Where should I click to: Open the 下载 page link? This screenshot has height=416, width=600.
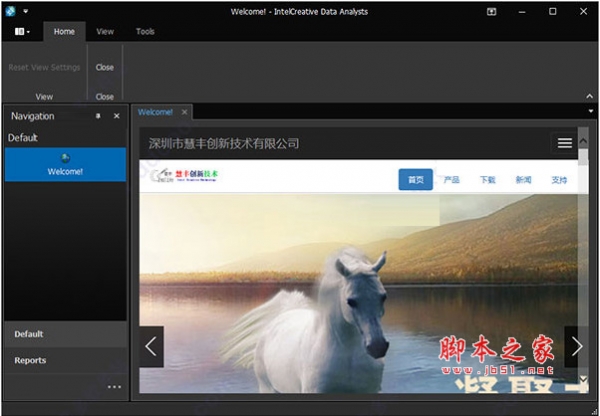(488, 179)
